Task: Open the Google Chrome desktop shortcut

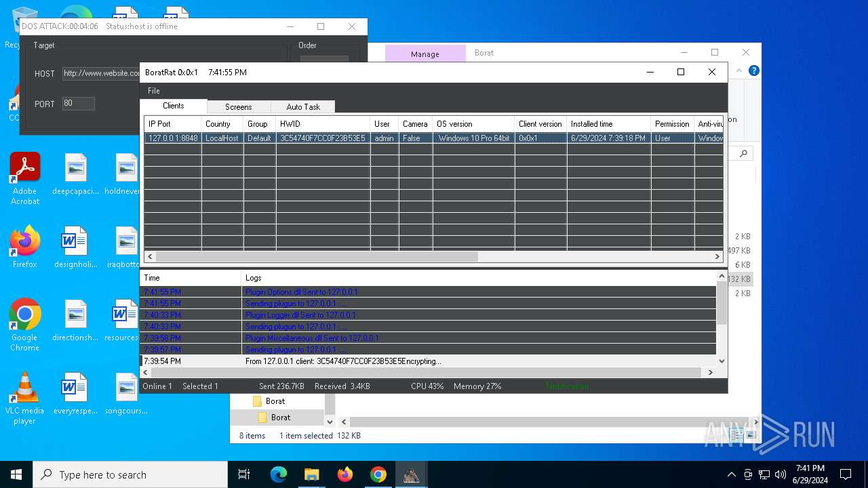Action: coord(25,325)
